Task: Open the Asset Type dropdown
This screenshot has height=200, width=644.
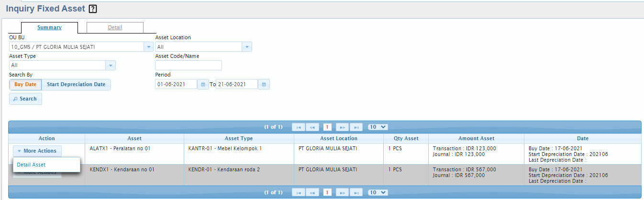Action: click(111, 66)
